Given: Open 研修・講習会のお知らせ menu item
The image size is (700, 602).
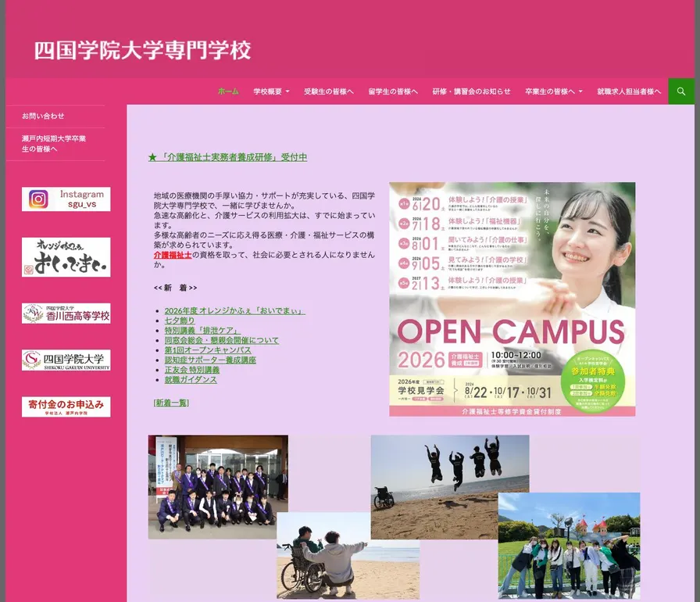Looking at the screenshot, I should tap(471, 91).
